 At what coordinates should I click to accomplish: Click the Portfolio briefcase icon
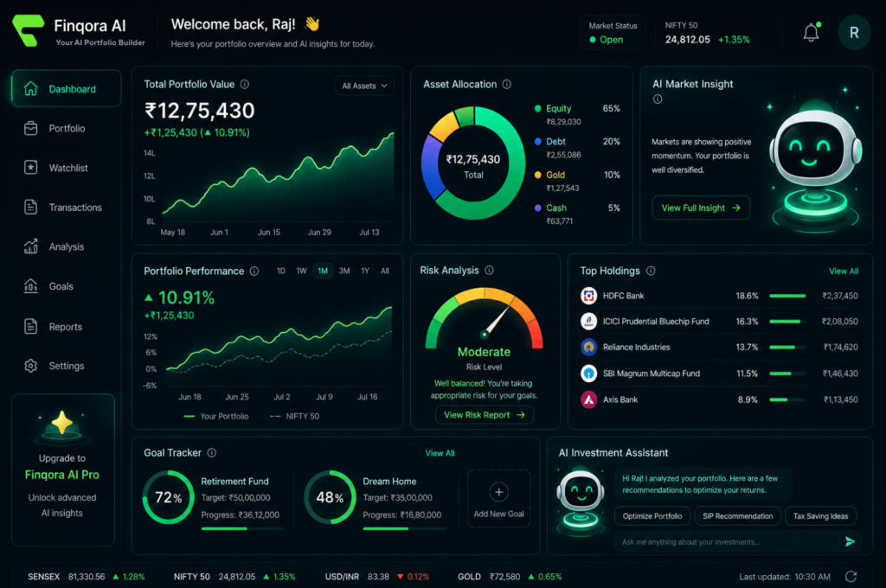[31, 128]
